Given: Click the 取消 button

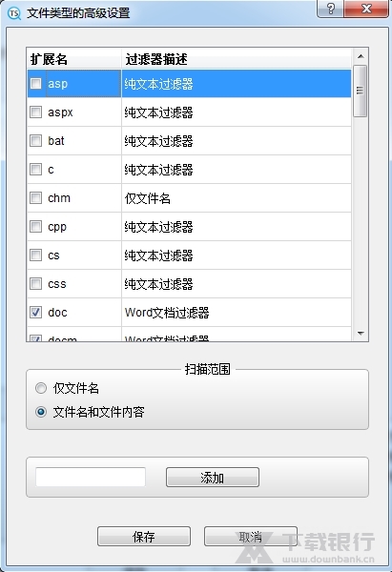Looking at the screenshot, I should tap(251, 536).
